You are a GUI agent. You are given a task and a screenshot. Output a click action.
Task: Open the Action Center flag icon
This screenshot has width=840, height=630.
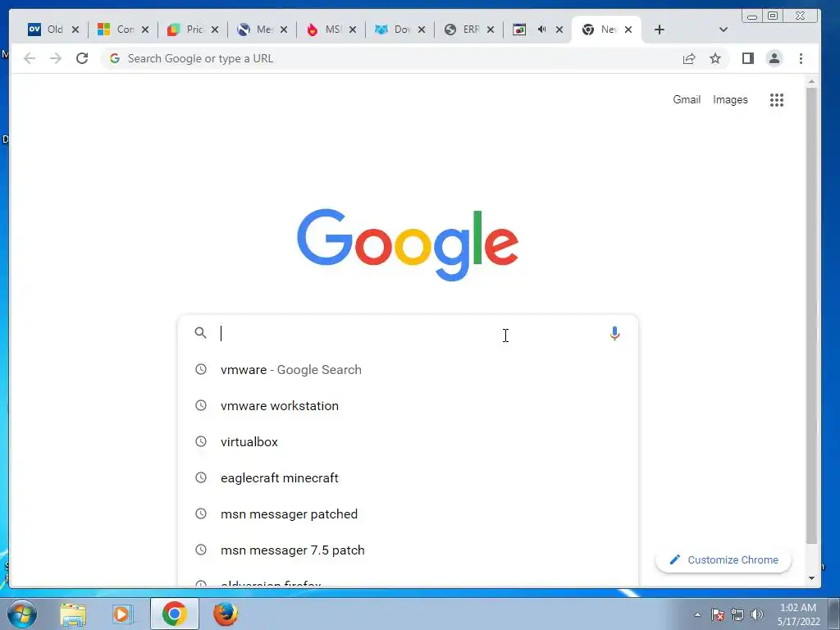tap(718, 614)
